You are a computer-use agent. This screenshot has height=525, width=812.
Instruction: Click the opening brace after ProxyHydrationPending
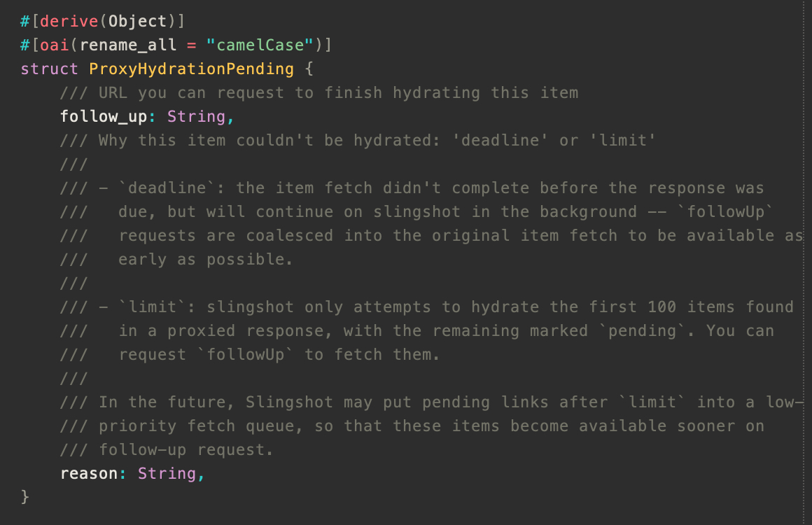[309, 69]
